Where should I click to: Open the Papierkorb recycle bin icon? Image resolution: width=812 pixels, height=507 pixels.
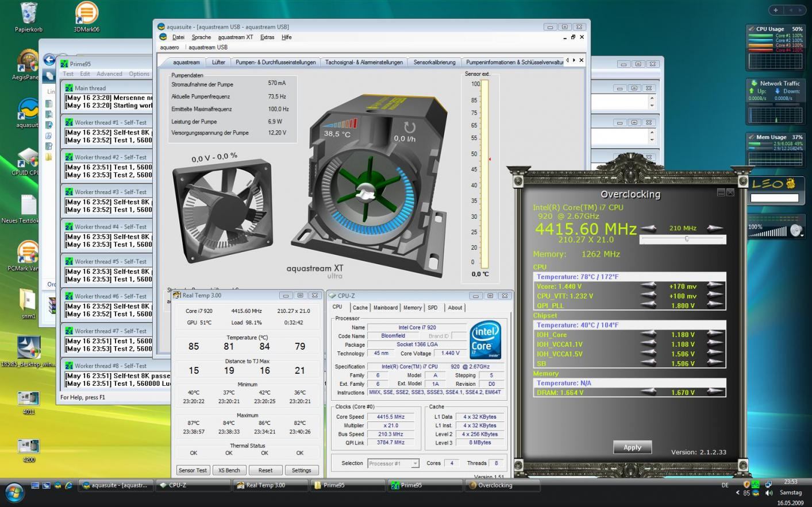28,17
